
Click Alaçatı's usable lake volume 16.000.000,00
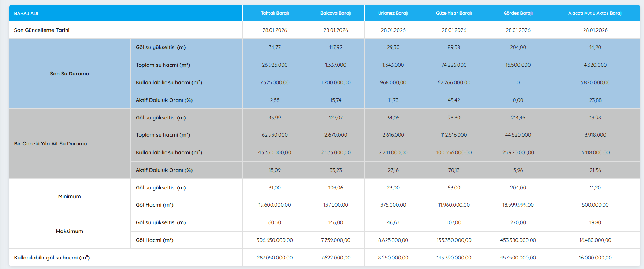[x=595, y=258]
